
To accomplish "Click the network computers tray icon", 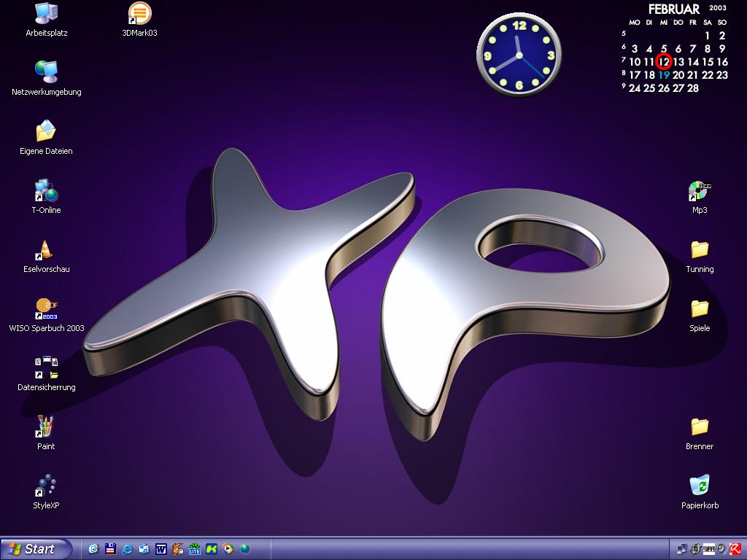I will (682, 549).
